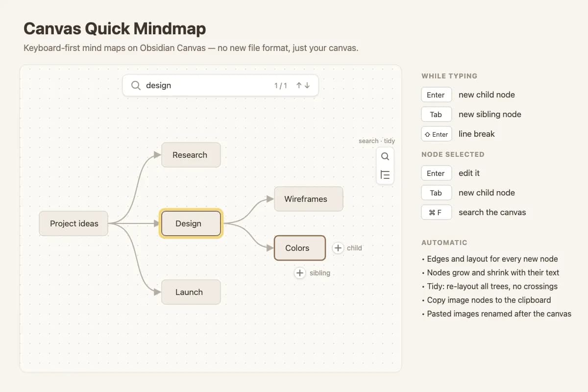Click the 'search the canvas' label
This screenshot has width=588, height=392.
point(492,212)
